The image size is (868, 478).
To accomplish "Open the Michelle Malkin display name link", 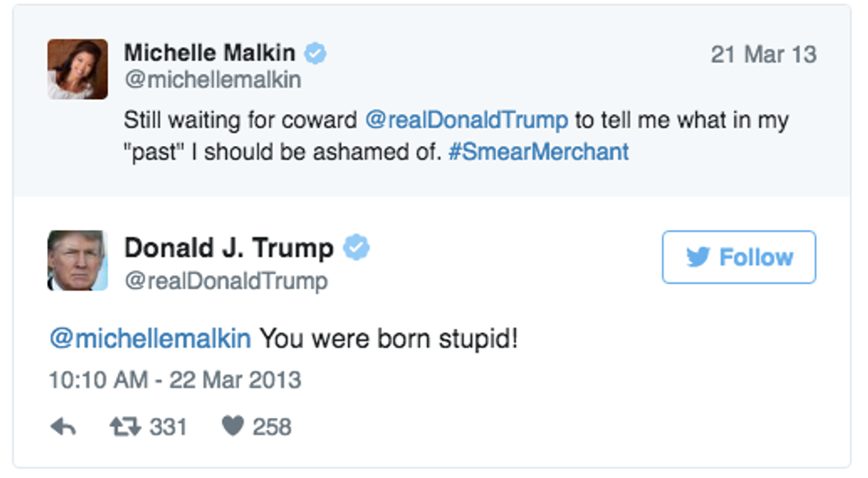I will (x=211, y=53).
